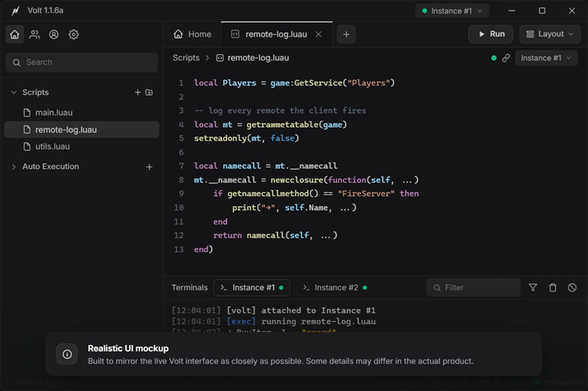Click the Volt lightning logo
This screenshot has width=588, height=391.
(x=15, y=10)
